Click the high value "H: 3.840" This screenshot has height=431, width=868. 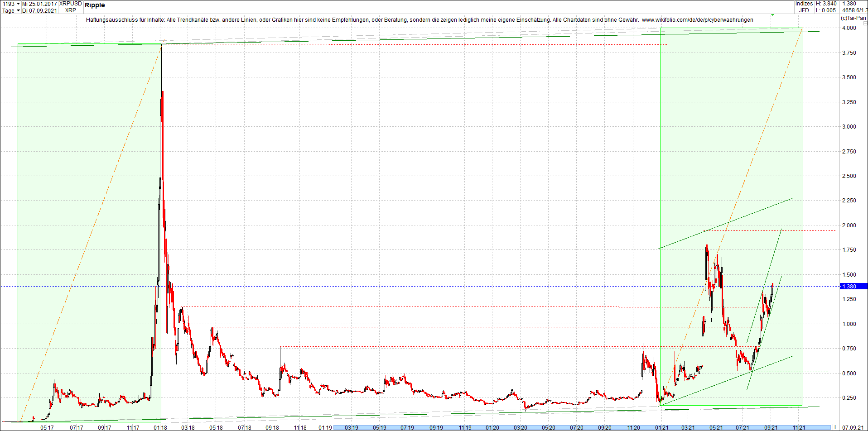825,4
